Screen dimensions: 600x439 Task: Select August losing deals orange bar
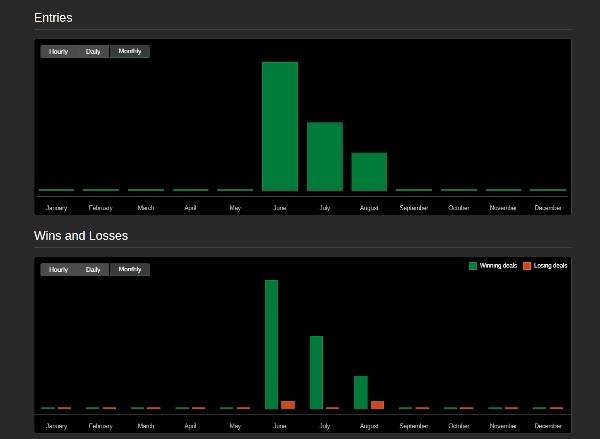[x=377, y=405]
